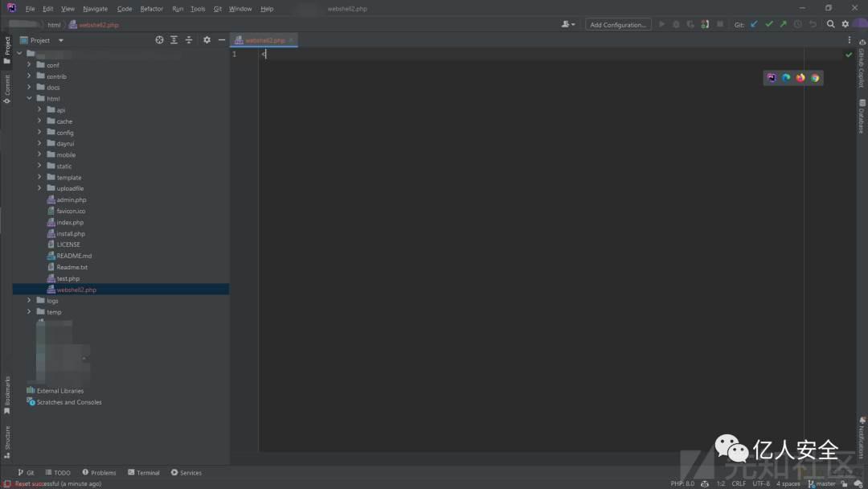Open the TODO tool window button
The height and width of the screenshot is (489, 868).
pos(58,472)
